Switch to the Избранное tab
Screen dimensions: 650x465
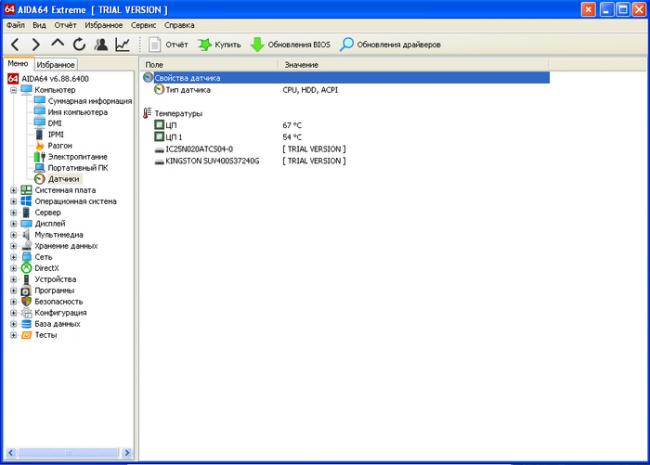click(56, 64)
